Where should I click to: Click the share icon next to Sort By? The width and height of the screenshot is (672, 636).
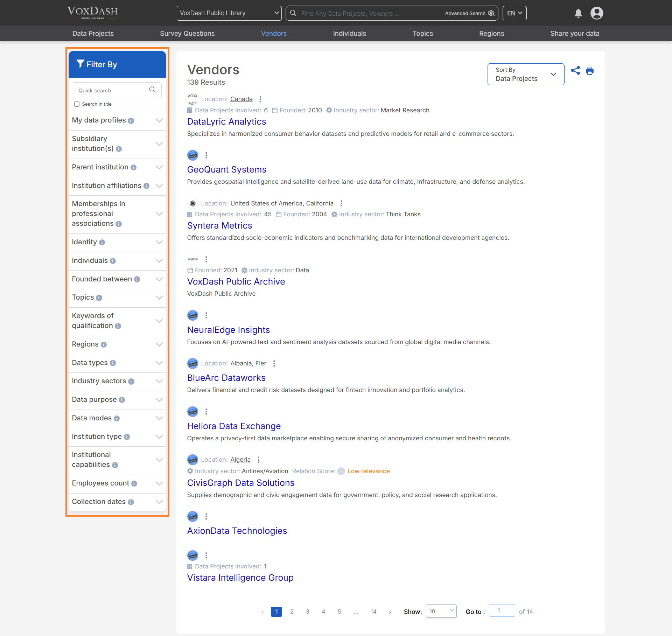(575, 71)
